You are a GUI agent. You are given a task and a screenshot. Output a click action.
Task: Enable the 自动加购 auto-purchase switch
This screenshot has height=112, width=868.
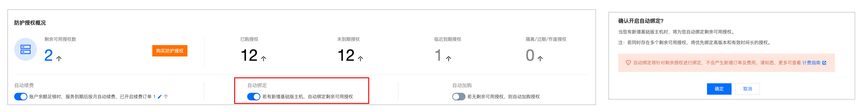(x=459, y=97)
